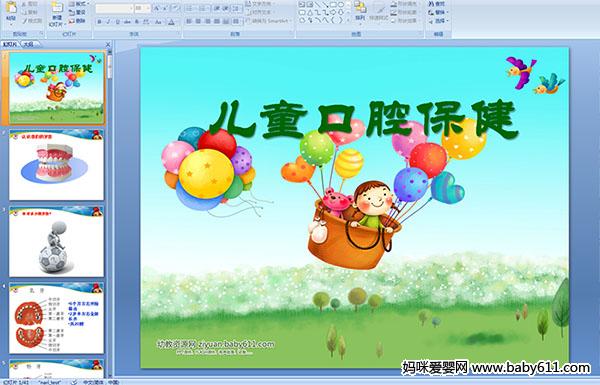
Task: Switch to the Slides pane tab
Action: [x=10, y=44]
